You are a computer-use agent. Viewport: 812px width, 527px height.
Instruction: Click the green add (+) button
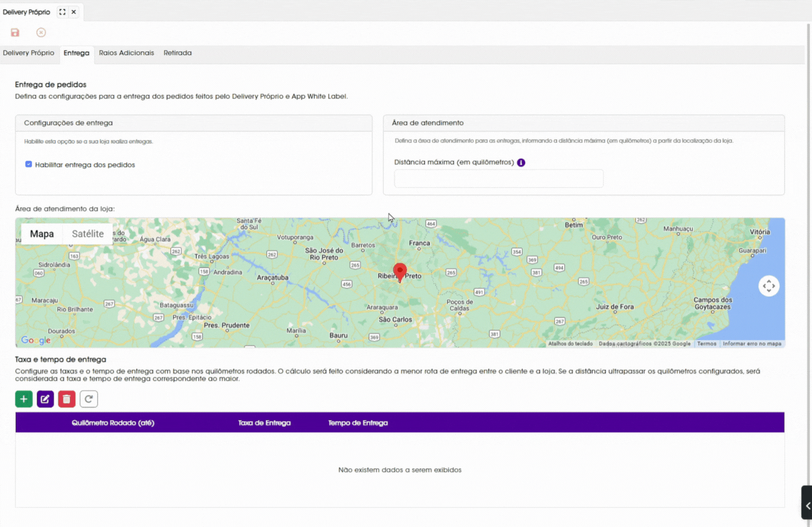(x=24, y=399)
